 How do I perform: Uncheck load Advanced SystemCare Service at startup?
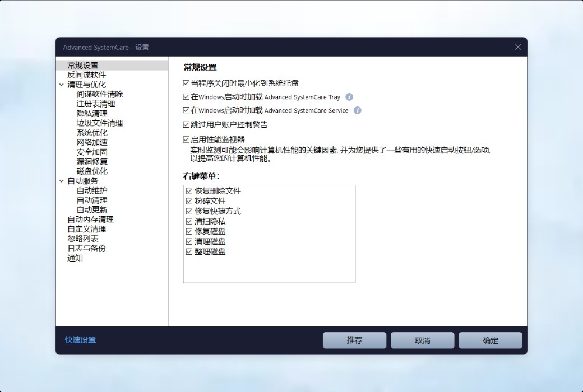186,110
